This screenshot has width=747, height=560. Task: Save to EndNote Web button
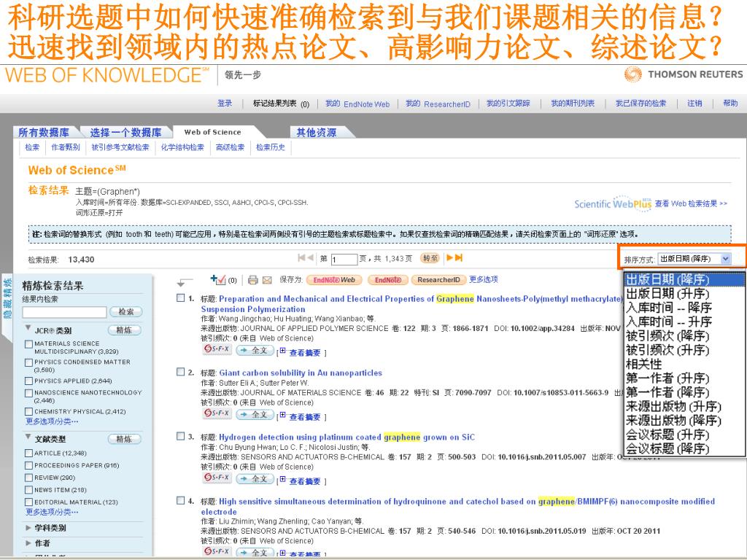[x=334, y=280]
